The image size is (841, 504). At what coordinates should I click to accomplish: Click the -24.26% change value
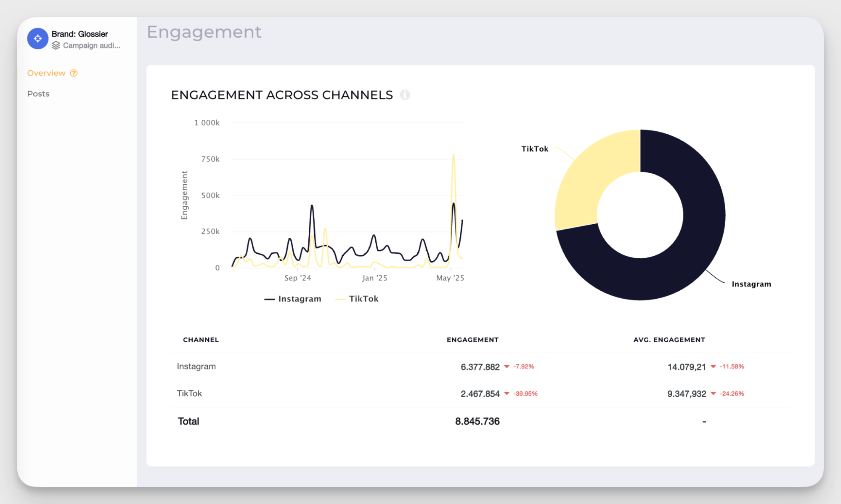732,394
